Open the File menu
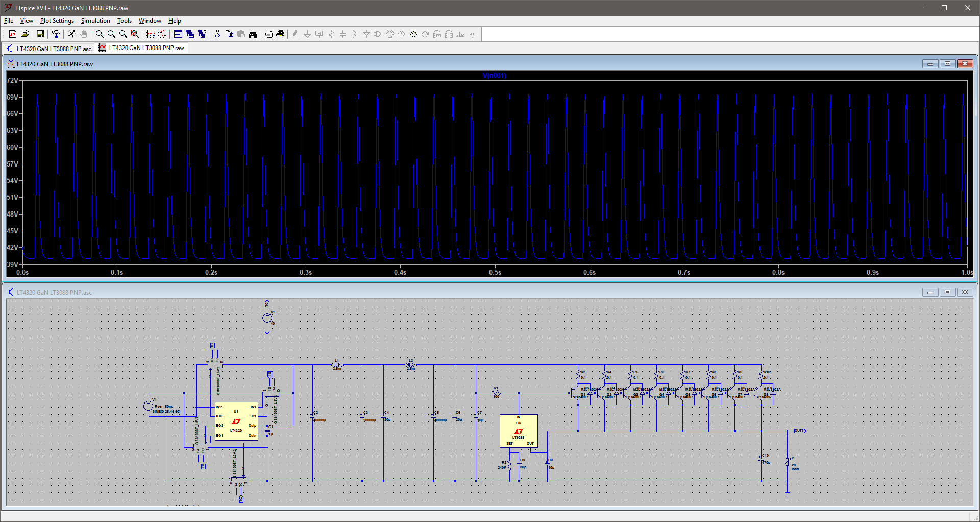Image resolution: width=980 pixels, height=522 pixels. click(x=9, y=21)
